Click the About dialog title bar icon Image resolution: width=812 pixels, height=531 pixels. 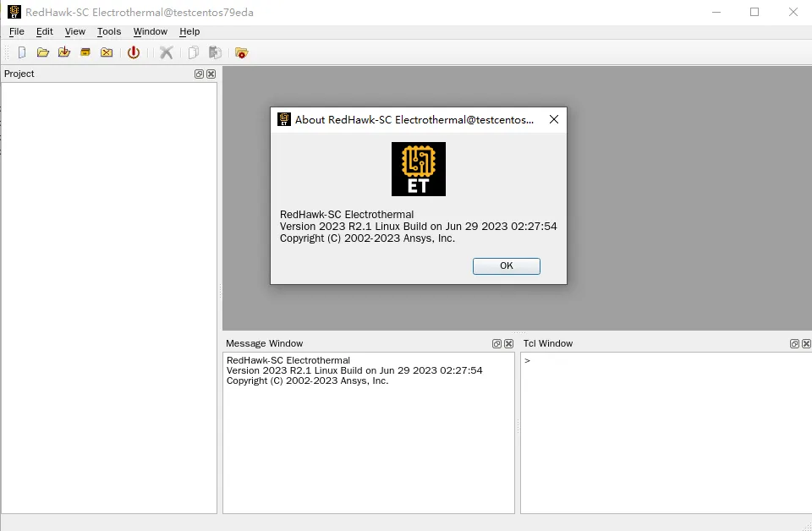pos(284,119)
